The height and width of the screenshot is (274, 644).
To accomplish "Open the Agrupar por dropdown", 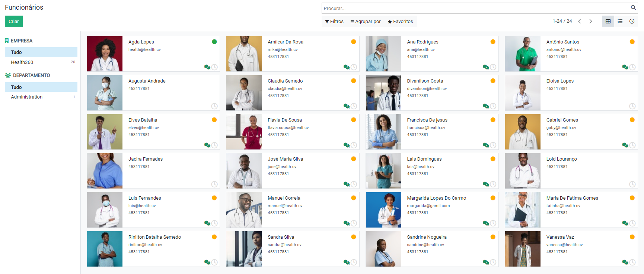I will tap(366, 22).
